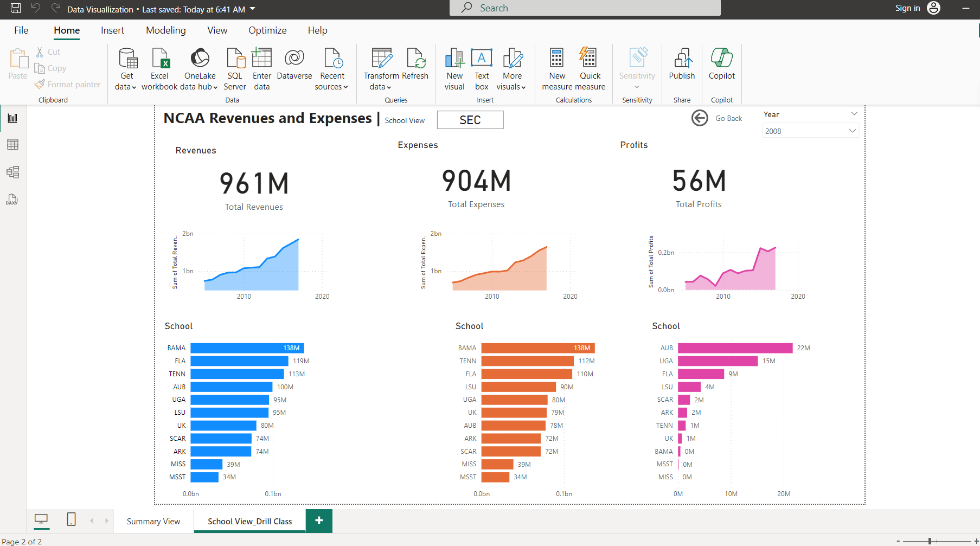980x546 pixels.
Task: Zoom out with minus button
Action: coord(898,541)
